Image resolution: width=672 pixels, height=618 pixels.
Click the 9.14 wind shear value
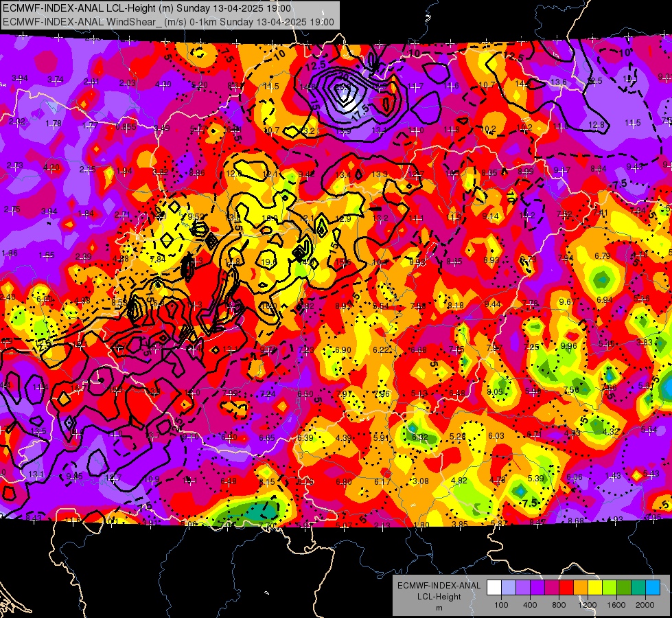pyautogui.click(x=490, y=216)
